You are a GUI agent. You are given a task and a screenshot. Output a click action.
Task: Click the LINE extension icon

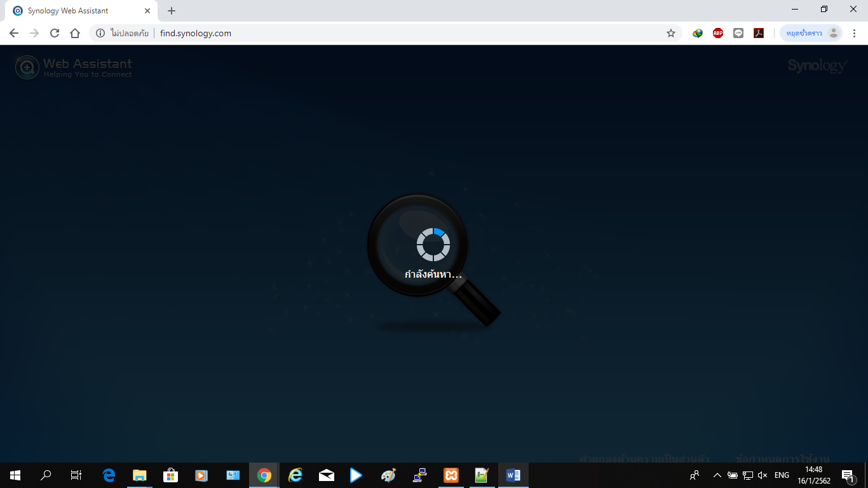738,33
